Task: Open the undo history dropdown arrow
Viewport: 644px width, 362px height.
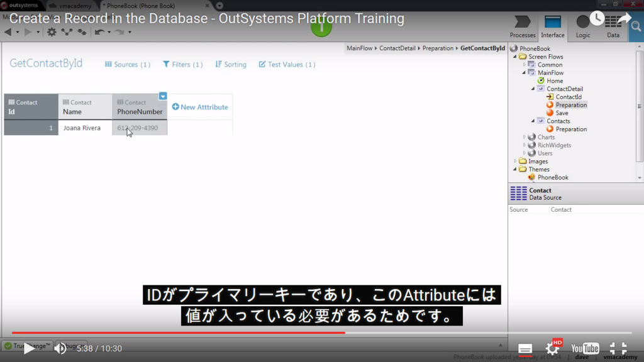Action: (x=109, y=33)
